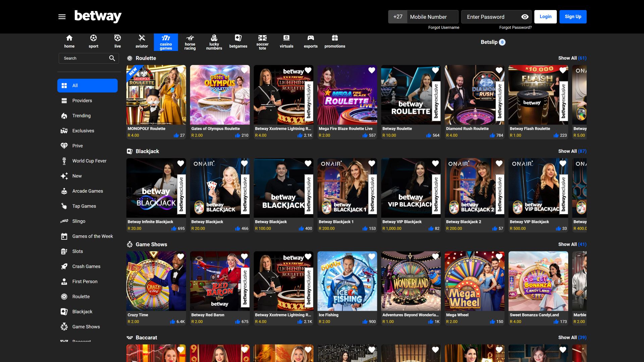Open Roulette category in sidebar
Screen dimensions: 644x362
click(x=88, y=297)
